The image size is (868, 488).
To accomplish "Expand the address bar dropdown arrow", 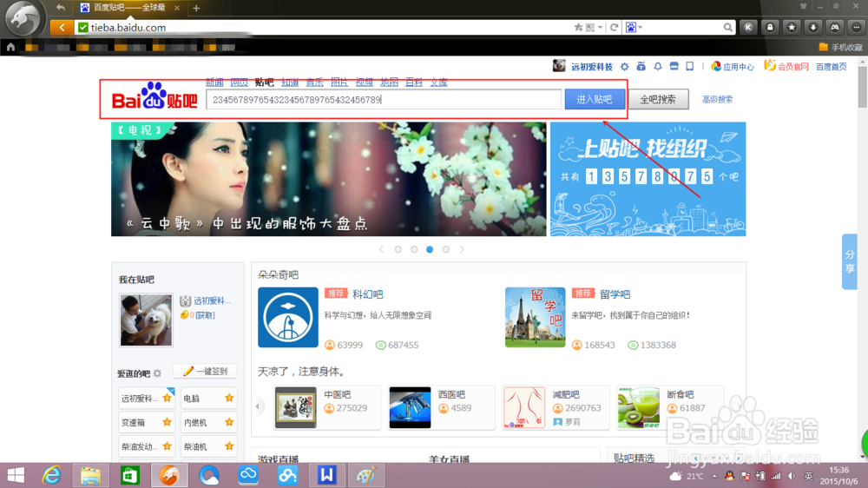I will (600, 27).
